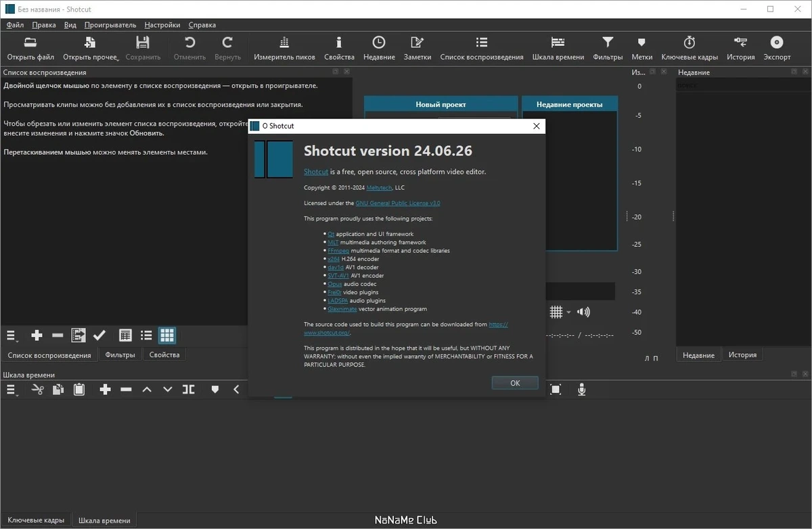Undock the Шкала времени panel
The width and height of the screenshot is (812, 529).
pyautogui.click(x=795, y=374)
